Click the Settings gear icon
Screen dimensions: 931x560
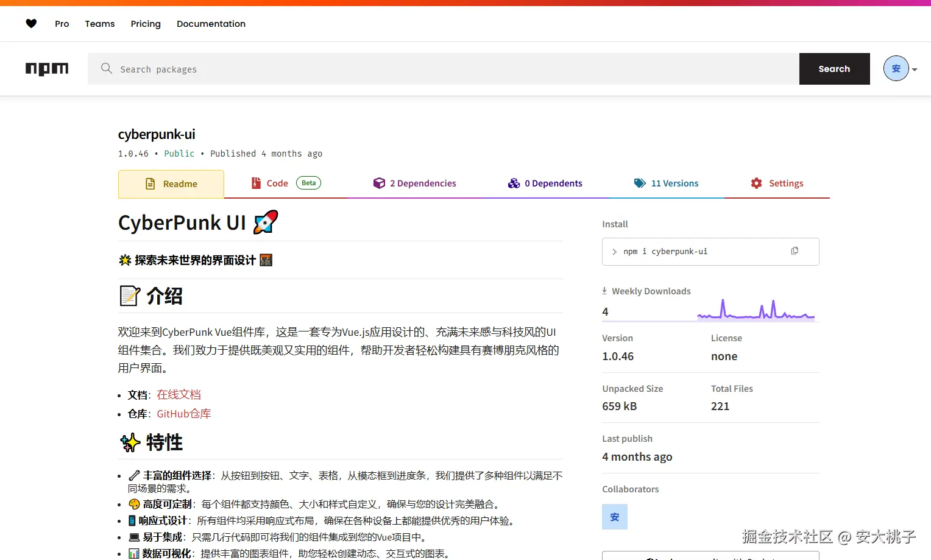[x=756, y=183]
